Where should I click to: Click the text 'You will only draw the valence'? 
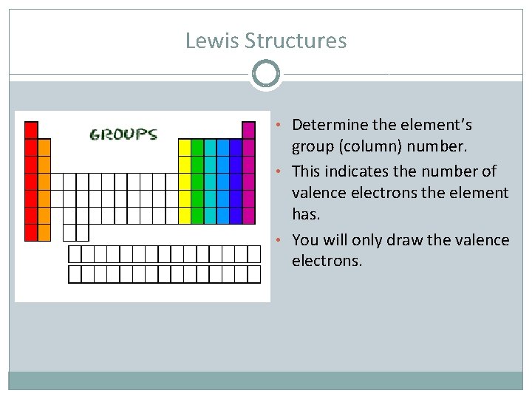pos(400,240)
